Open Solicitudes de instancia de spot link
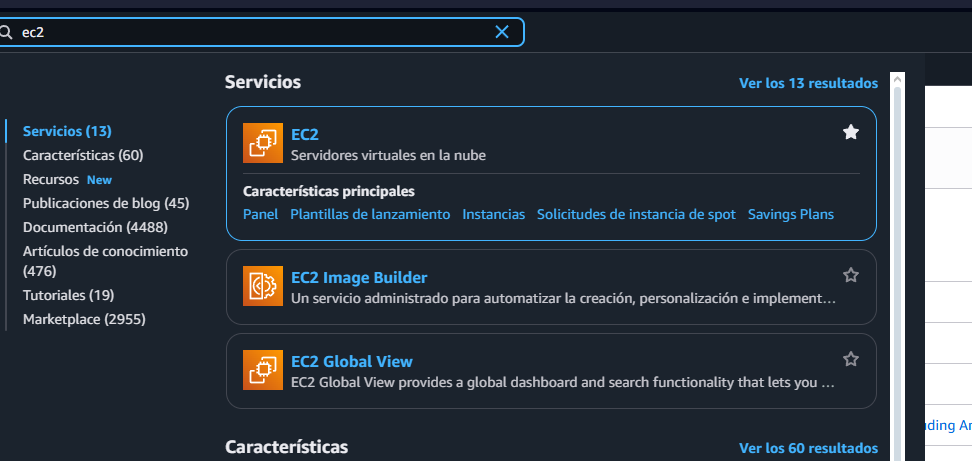The height and width of the screenshot is (461, 972). point(636,214)
